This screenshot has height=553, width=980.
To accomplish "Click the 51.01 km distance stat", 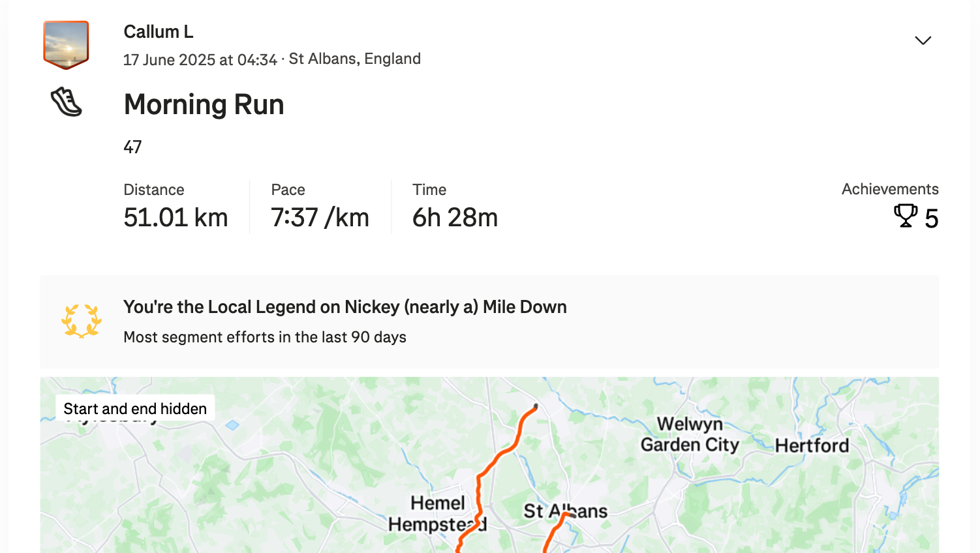I will (176, 217).
